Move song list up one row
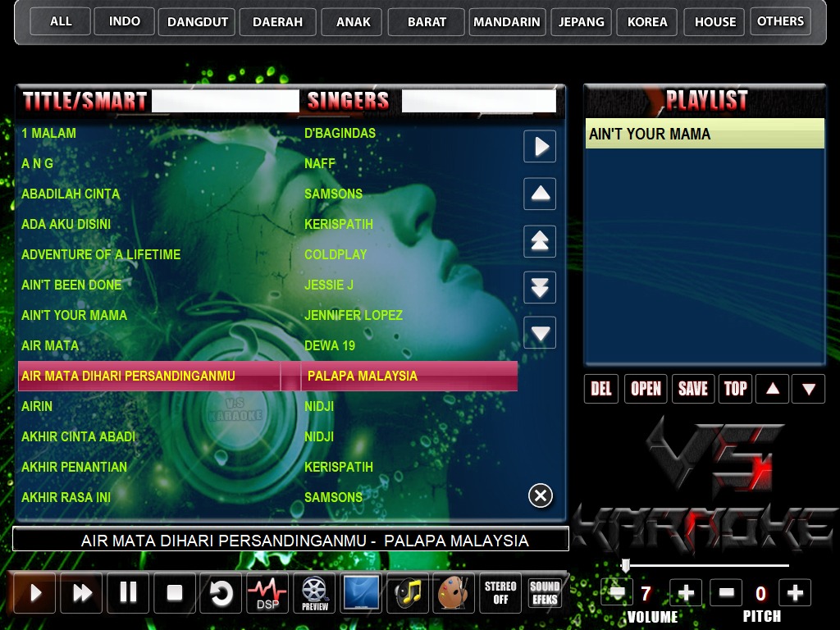The height and width of the screenshot is (630, 840). pos(540,194)
